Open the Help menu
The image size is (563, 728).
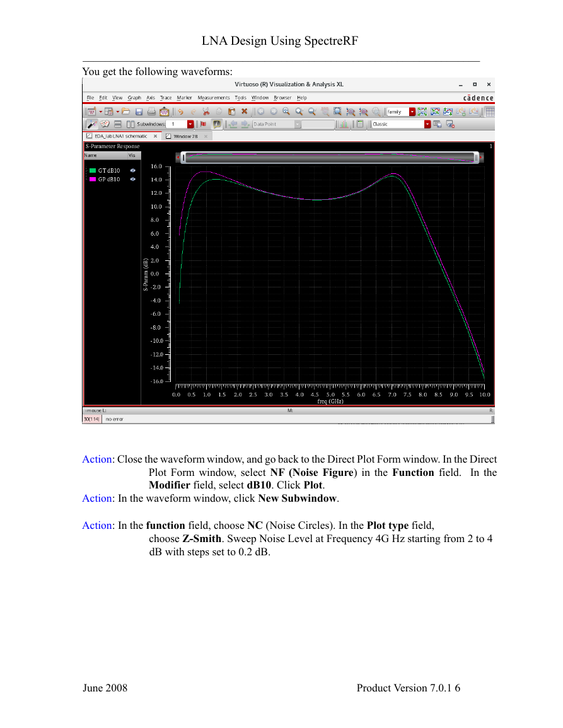pyautogui.click(x=302, y=98)
